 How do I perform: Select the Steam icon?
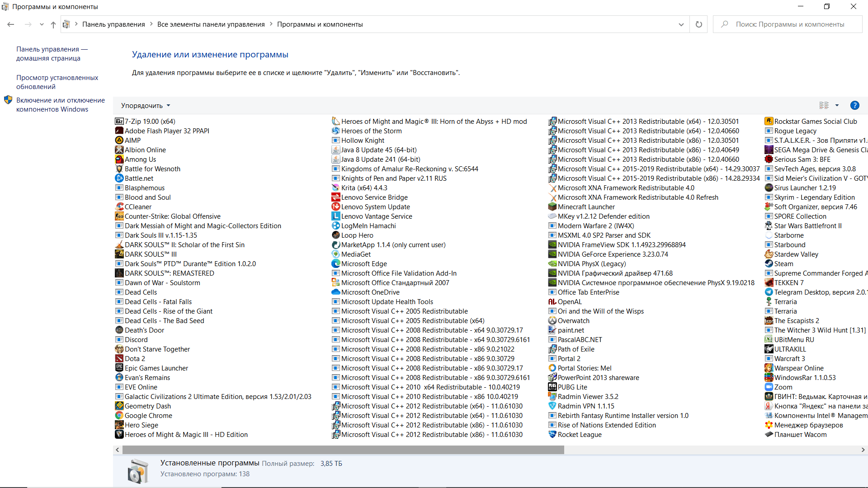point(769,263)
